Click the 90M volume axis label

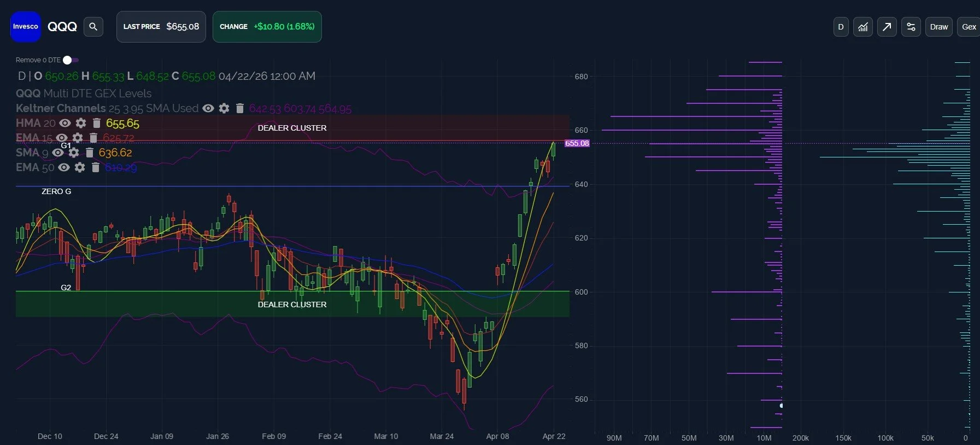click(x=614, y=438)
